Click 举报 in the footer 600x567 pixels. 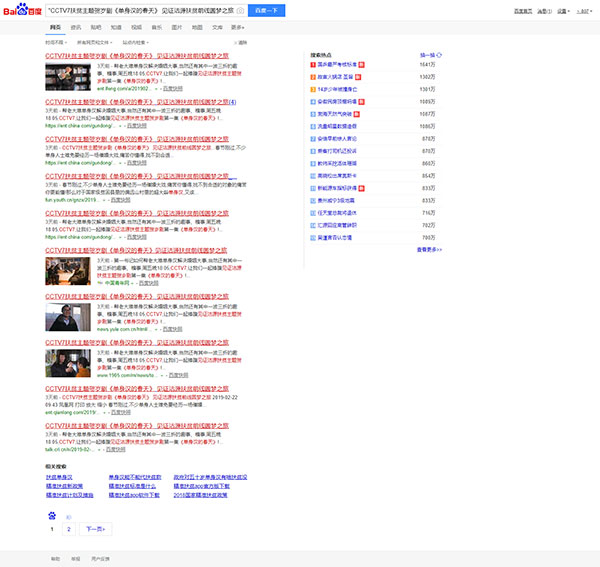pyautogui.click(x=76, y=559)
